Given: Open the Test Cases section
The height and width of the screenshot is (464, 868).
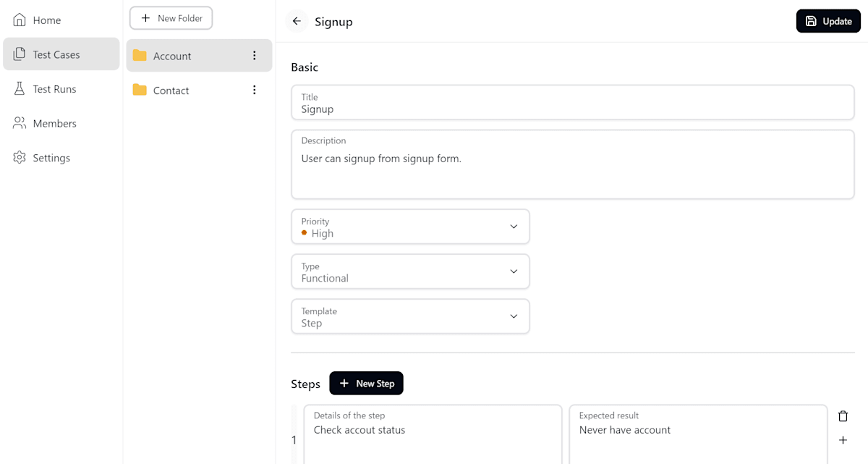Looking at the screenshot, I should (x=61, y=54).
